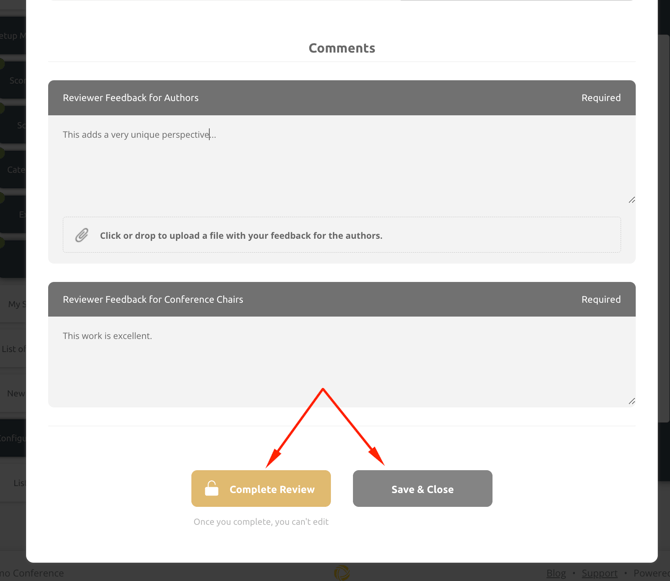Click the Required label on authors feedback
The height and width of the screenshot is (581, 670).
tap(601, 98)
